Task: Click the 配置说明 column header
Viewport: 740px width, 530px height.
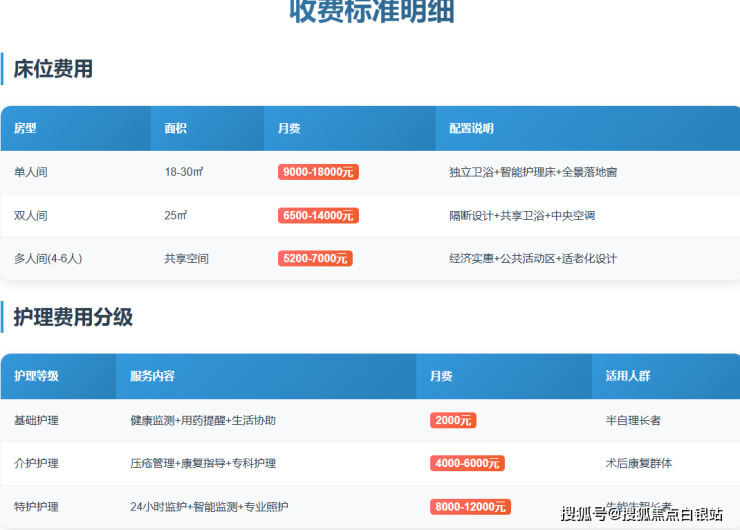Action: coord(471,129)
